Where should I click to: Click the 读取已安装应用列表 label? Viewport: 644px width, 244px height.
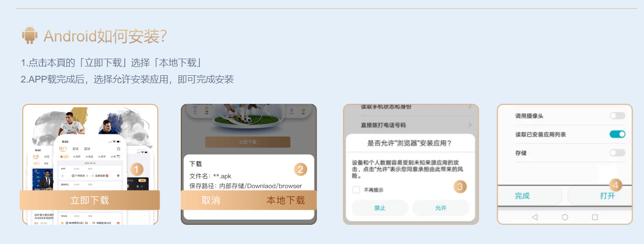pos(540,134)
